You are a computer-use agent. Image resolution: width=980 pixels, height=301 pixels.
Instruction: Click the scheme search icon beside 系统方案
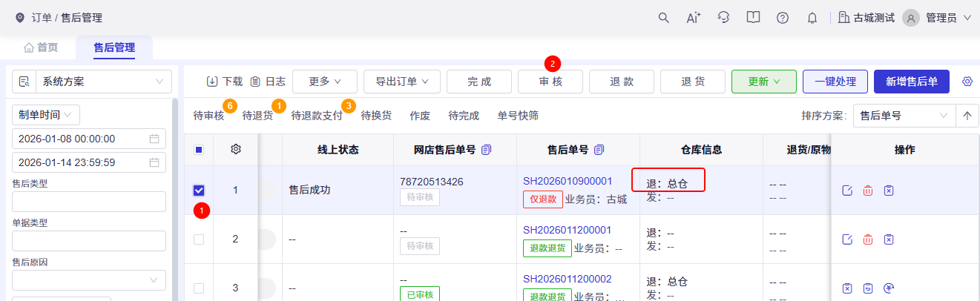point(24,82)
